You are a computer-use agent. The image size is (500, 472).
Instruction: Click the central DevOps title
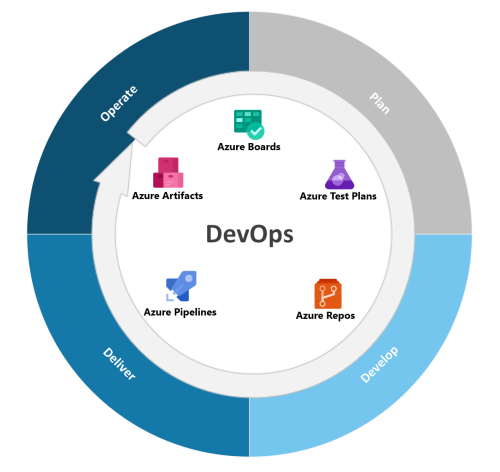click(250, 234)
